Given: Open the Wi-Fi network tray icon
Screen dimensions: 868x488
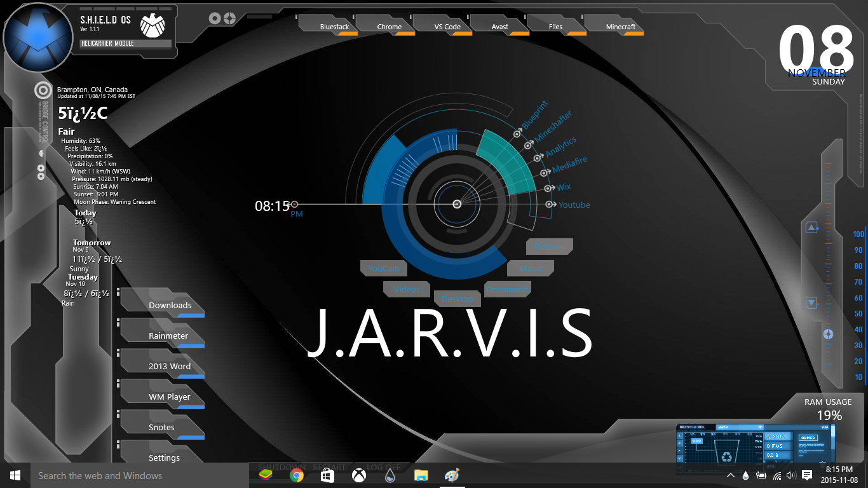Looking at the screenshot, I should (x=776, y=475).
